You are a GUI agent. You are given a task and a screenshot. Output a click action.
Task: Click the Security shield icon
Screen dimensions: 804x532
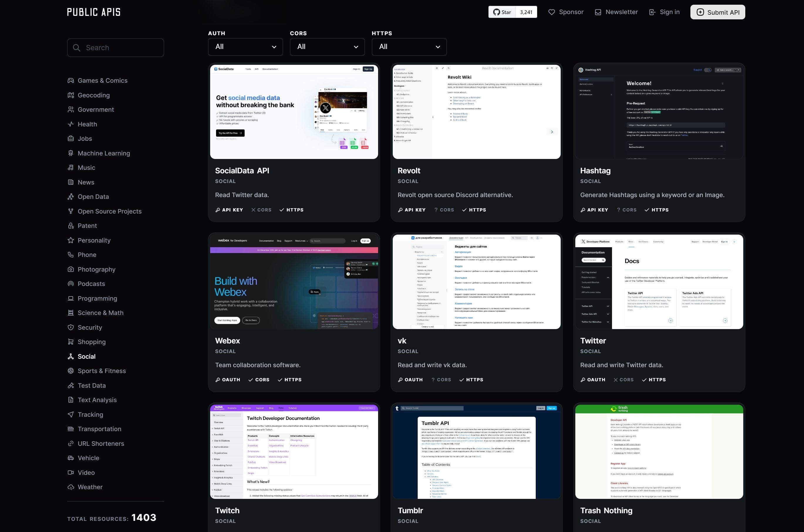tap(71, 327)
